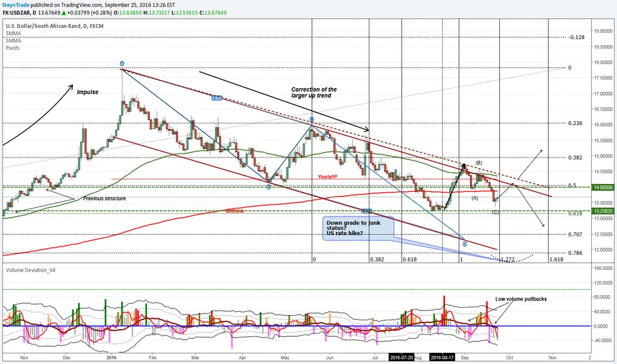Click the '1.272' time Fibonacci label
The image size is (617, 364).
click(508, 259)
